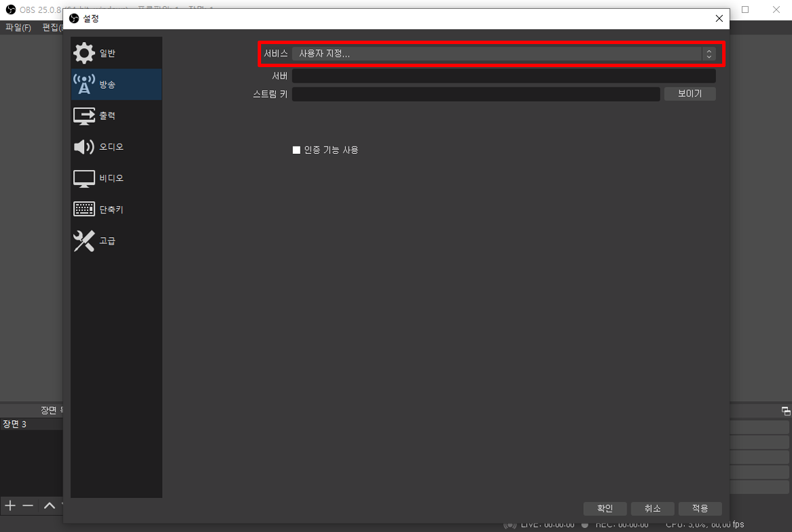Image resolution: width=792 pixels, height=532 pixels.
Task: Click the 적용 apply button
Action: [x=700, y=508]
